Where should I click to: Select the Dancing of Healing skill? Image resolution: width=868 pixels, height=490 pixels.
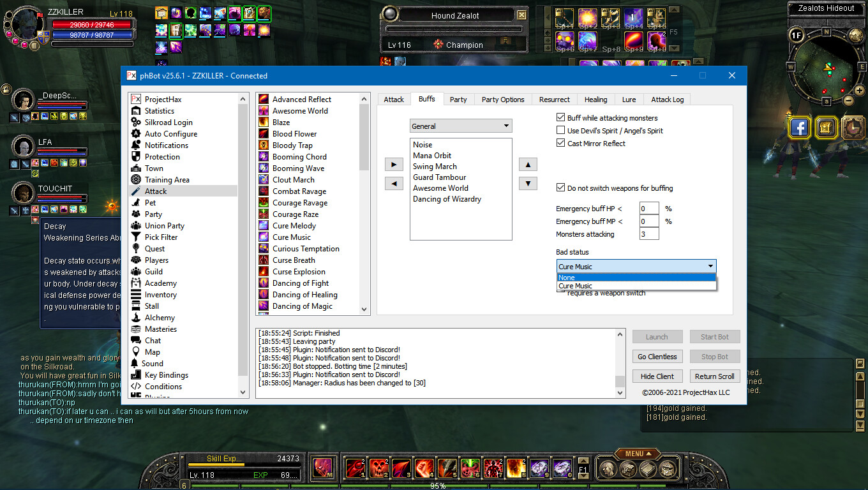coord(304,295)
